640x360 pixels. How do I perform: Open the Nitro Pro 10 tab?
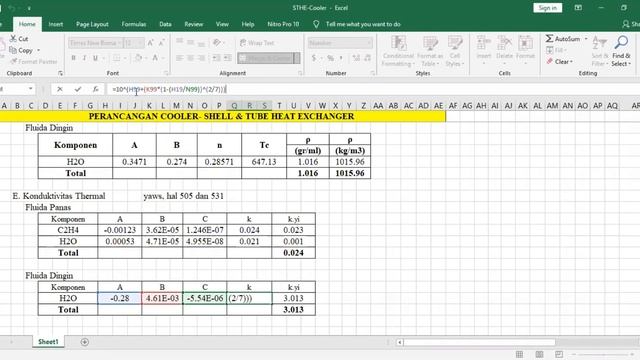tap(283, 24)
